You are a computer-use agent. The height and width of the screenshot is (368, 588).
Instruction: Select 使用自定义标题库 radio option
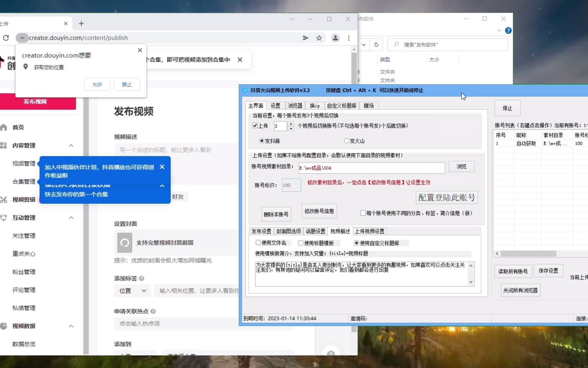click(356, 243)
